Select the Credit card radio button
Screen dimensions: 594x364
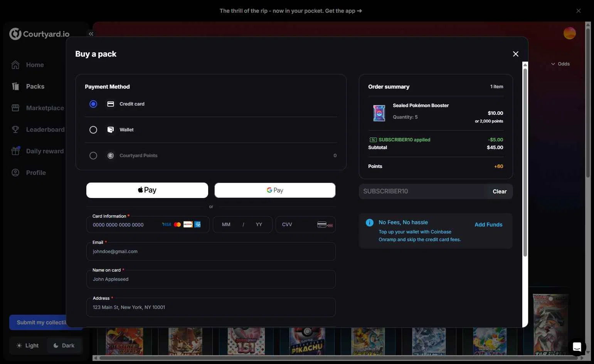click(x=93, y=104)
